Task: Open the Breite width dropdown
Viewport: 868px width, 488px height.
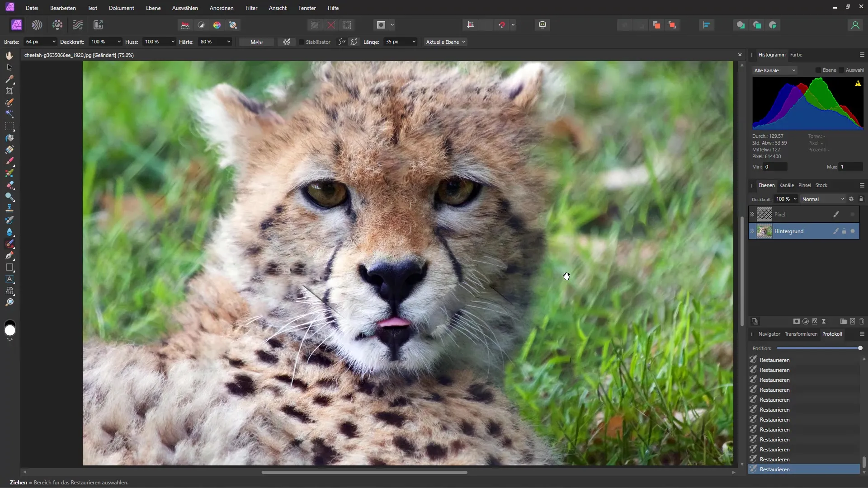Action: [x=54, y=42]
